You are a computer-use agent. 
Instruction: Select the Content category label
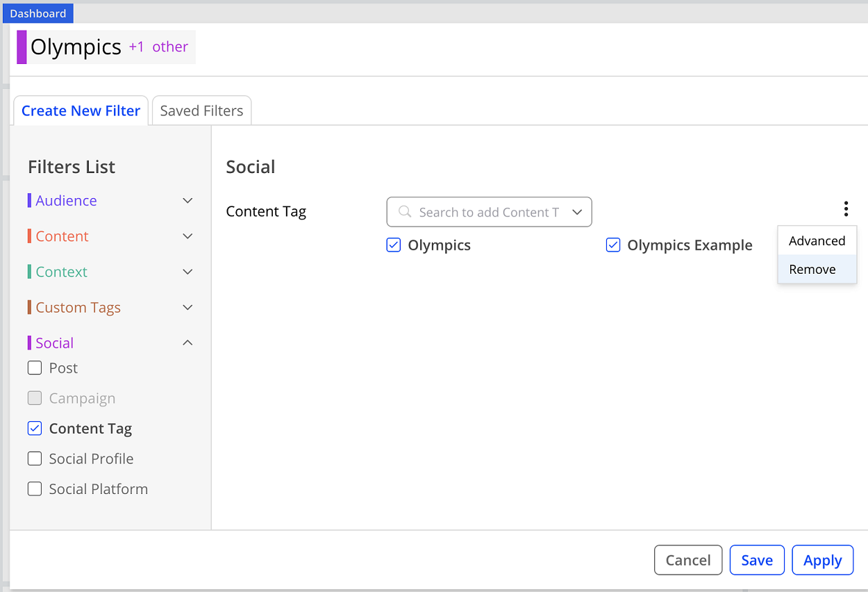click(x=62, y=236)
